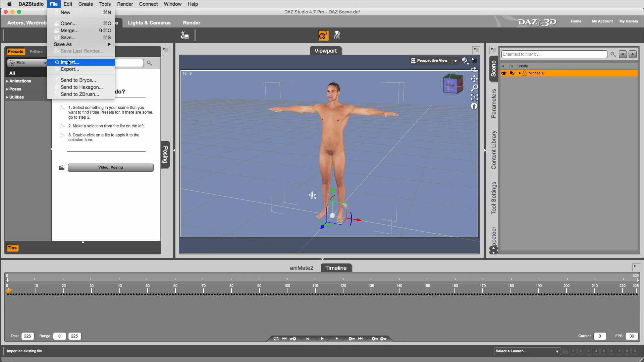Viewport: 644px width, 362px height.
Task: Go to next keyframe
Action: (352, 339)
